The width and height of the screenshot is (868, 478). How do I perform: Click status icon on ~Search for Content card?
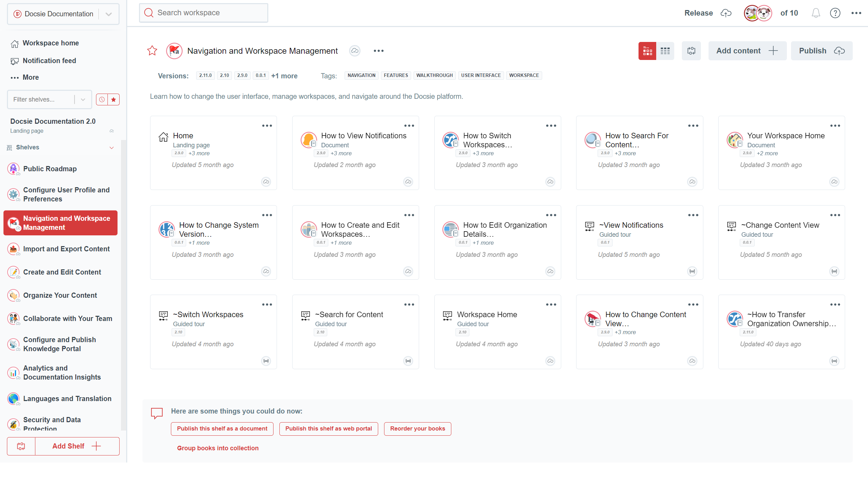[x=408, y=361]
